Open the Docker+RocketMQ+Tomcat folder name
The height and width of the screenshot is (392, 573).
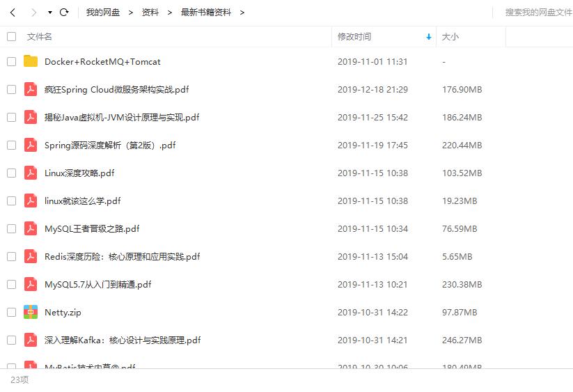tap(102, 62)
